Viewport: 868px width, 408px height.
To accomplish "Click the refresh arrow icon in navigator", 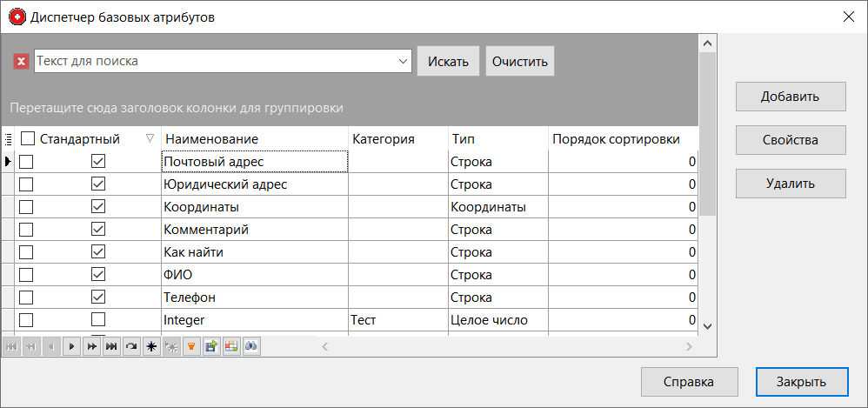I will (x=131, y=346).
